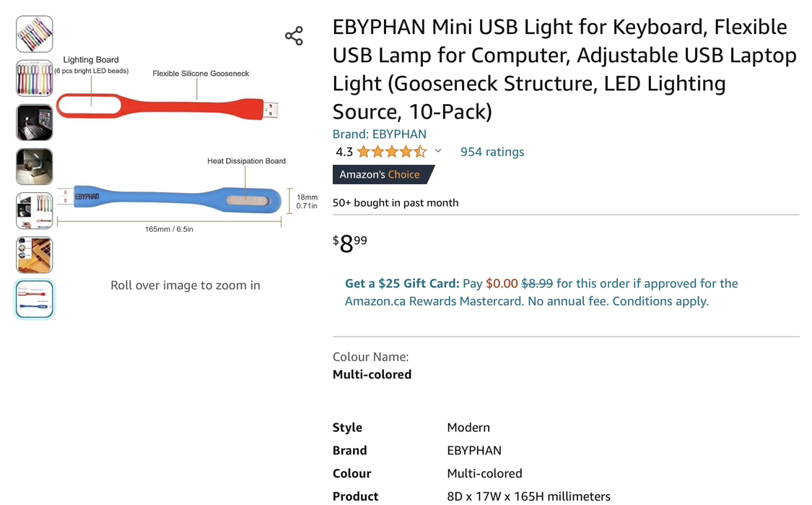Click the first gold star in the rating
This screenshot has width=812, height=505.
[x=362, y=151]
